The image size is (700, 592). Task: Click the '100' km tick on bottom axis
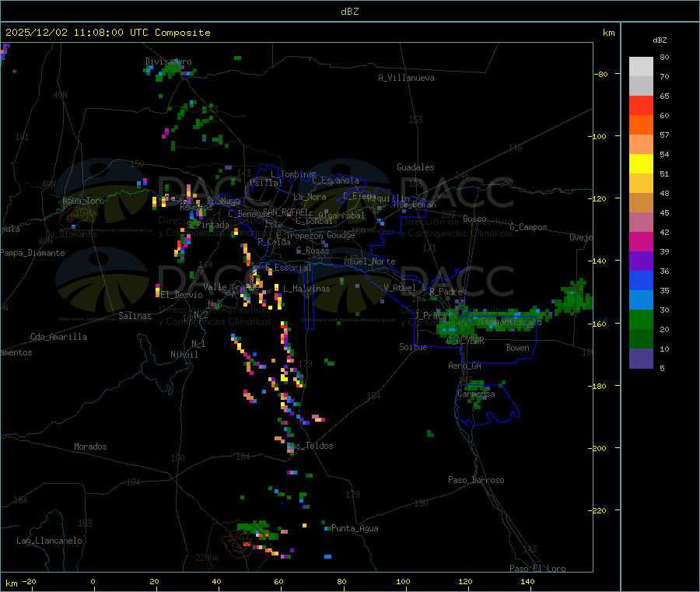coord(403,581)
